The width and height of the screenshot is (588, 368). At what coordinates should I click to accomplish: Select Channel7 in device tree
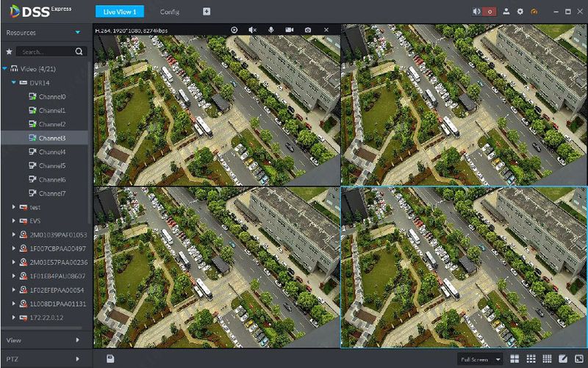(x=52, y=193)
